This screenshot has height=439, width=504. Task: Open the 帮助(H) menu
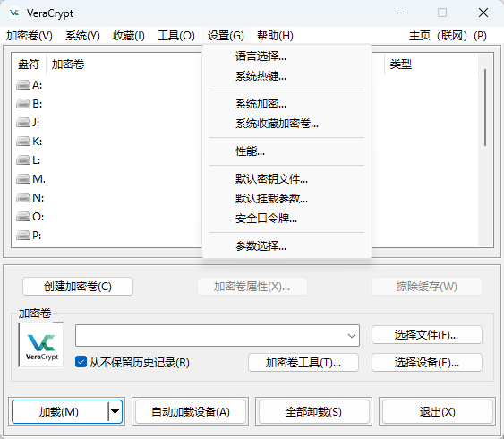275,36
